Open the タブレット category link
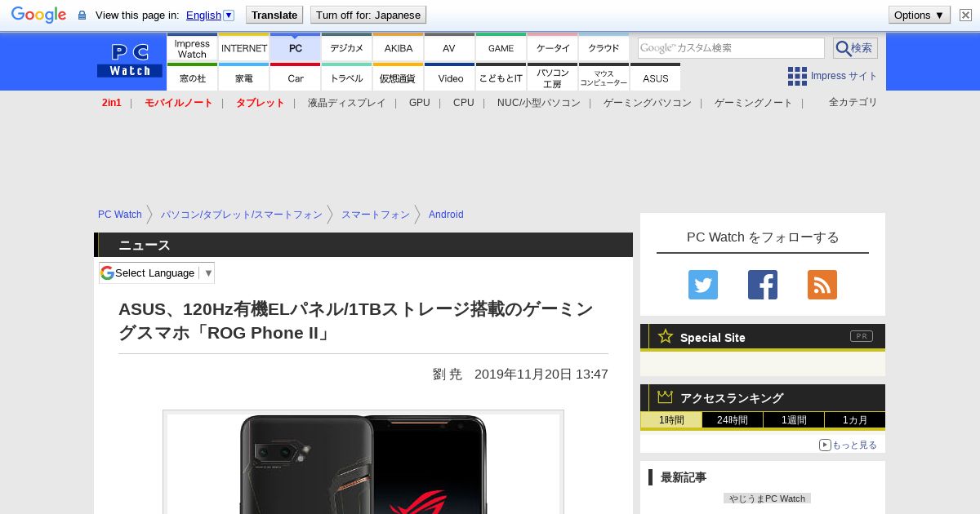Viewport: 980px width, 514px height. pos(261,103)
